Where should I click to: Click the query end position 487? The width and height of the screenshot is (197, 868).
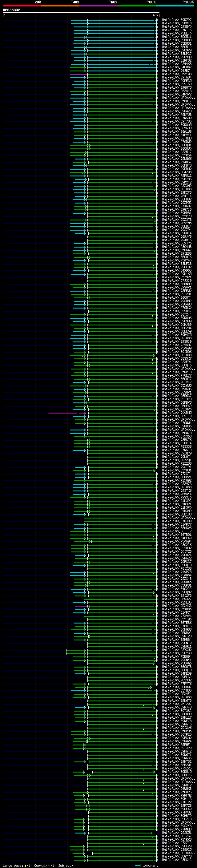click(x=155, y=15)
